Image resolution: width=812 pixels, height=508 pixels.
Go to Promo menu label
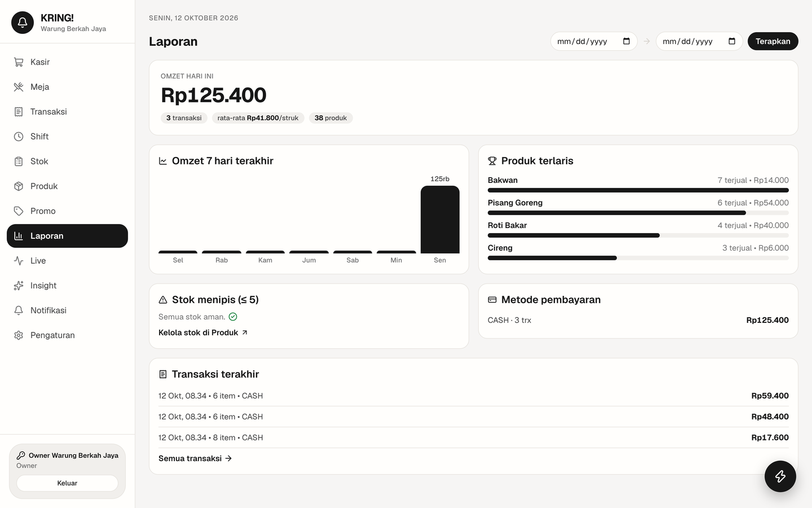point(43,211)
